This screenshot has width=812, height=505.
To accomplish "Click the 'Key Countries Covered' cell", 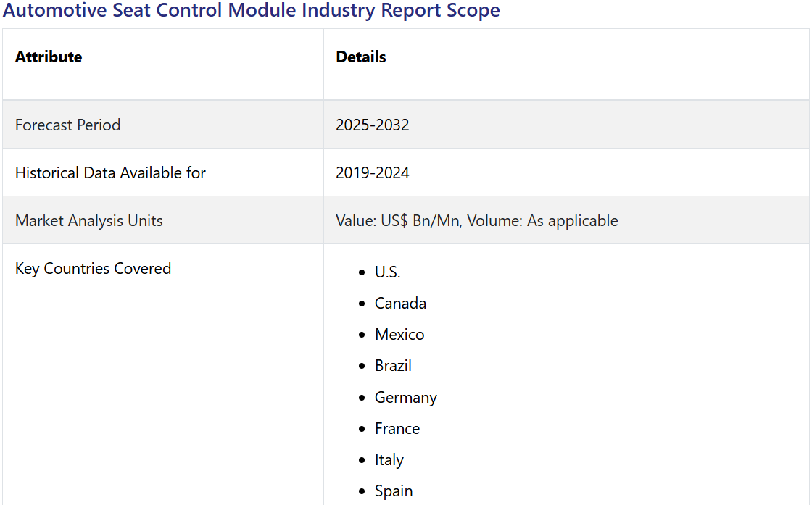I will click(x=163, y=375).
